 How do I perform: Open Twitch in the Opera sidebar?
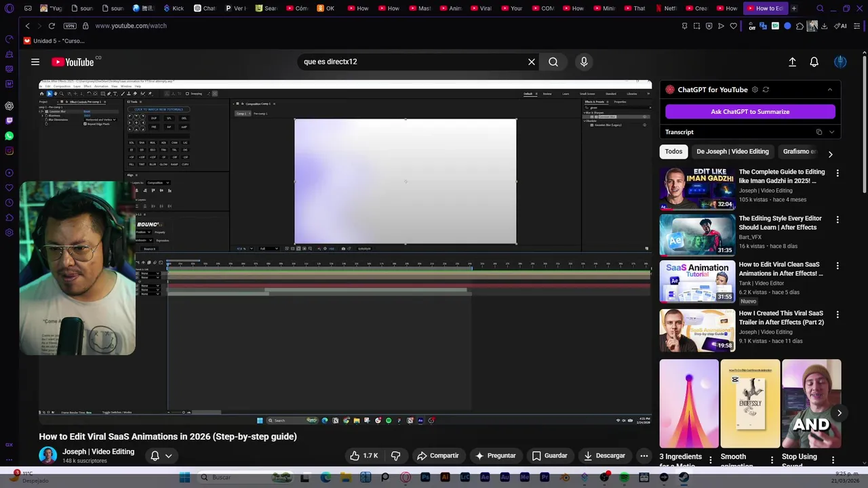pos(9,121)
